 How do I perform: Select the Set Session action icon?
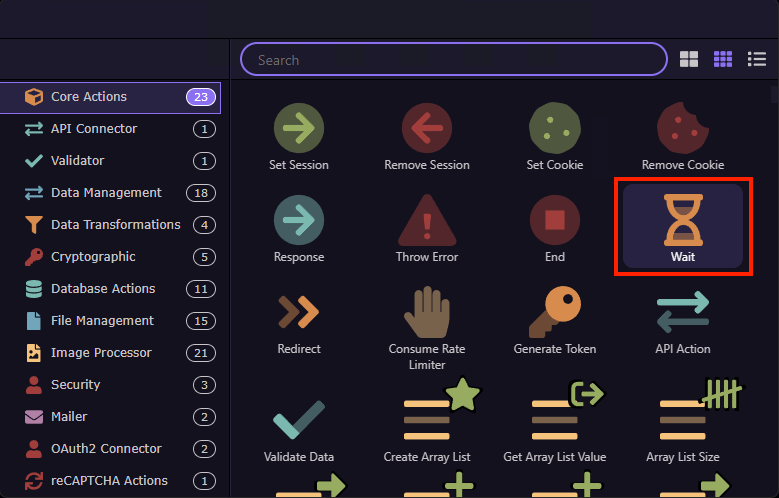pos(298,128)
